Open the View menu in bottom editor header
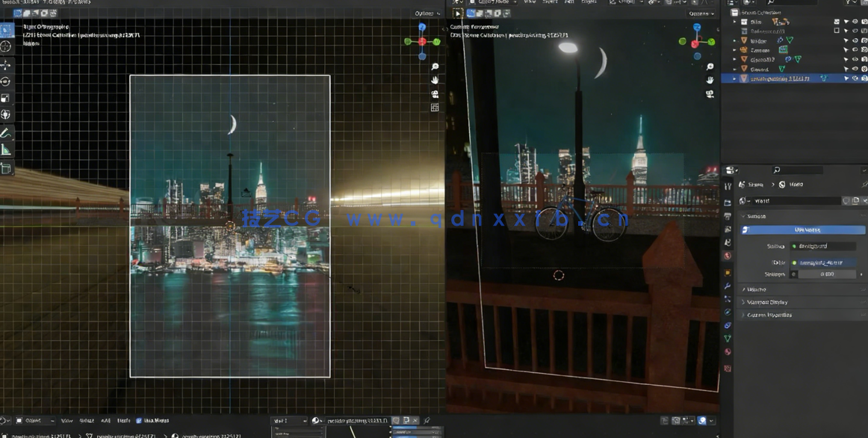Viewport: 868px width, 438px height. 66,421
